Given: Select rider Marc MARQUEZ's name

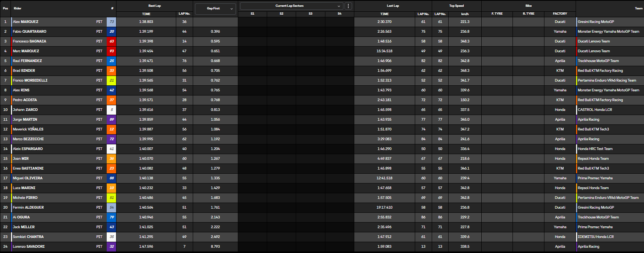Looking at the screenshot, I should click(x=26, y=51).
